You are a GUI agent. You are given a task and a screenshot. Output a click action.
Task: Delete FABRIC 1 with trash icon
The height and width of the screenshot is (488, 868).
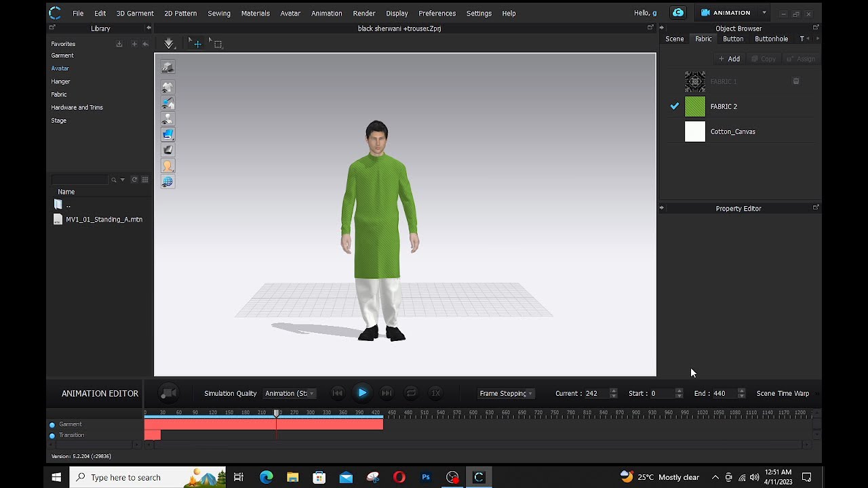pos(796,81)
